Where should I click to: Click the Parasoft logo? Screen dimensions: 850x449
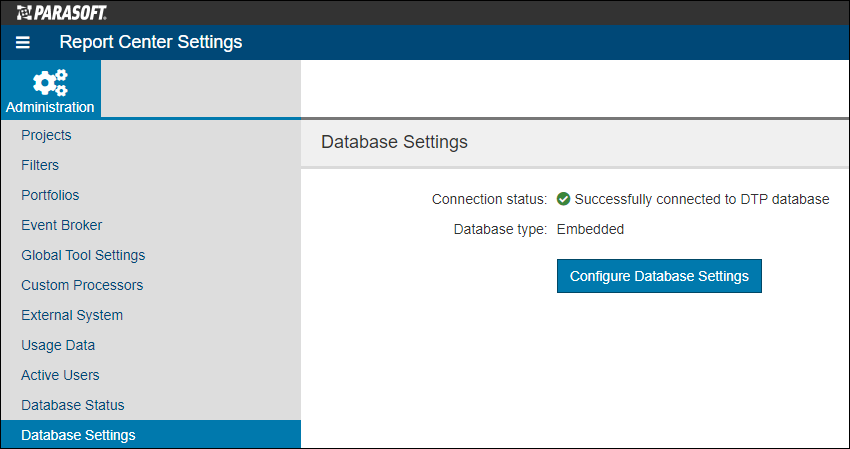coord(61,12)
